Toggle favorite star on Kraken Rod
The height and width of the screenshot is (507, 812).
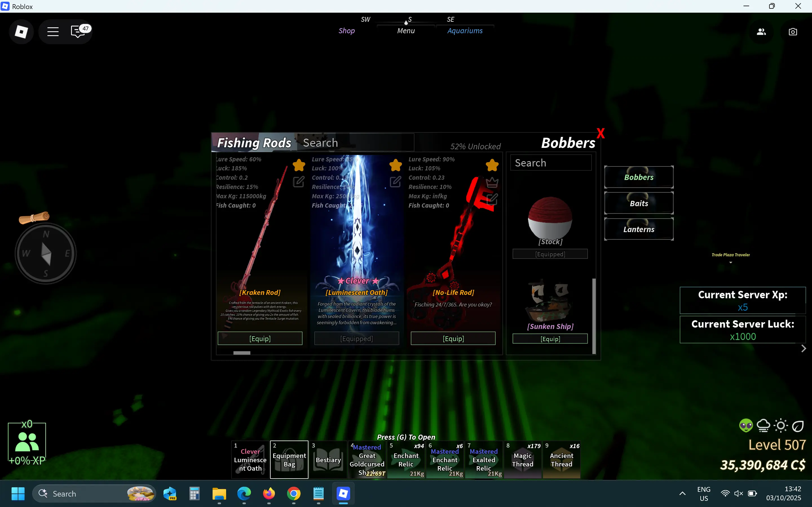(299, 165)
